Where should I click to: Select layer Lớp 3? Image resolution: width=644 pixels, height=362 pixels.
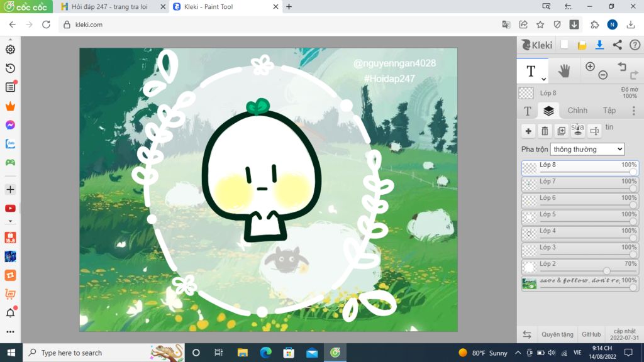point(580,250)
